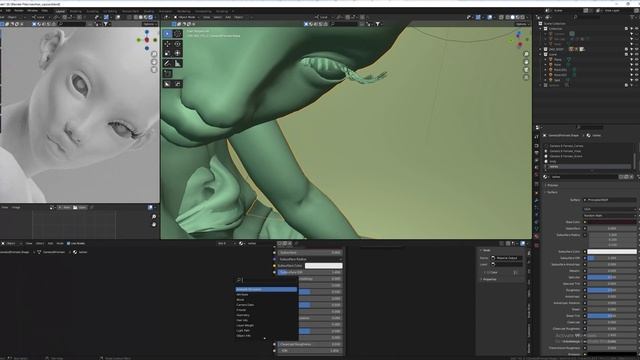Expand Properties panel in node sidebar
Screen dimensions: 640x360
coord(489,280)
